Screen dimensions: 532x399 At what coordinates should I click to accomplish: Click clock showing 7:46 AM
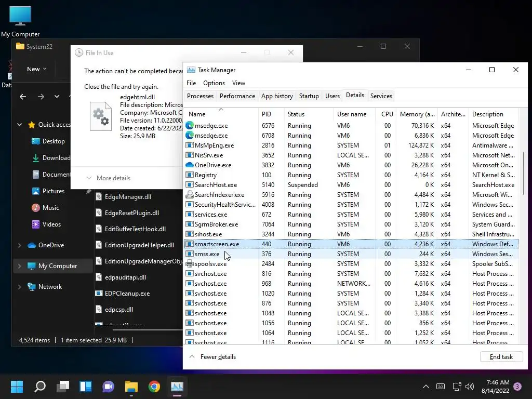click(x=495, y=387)
